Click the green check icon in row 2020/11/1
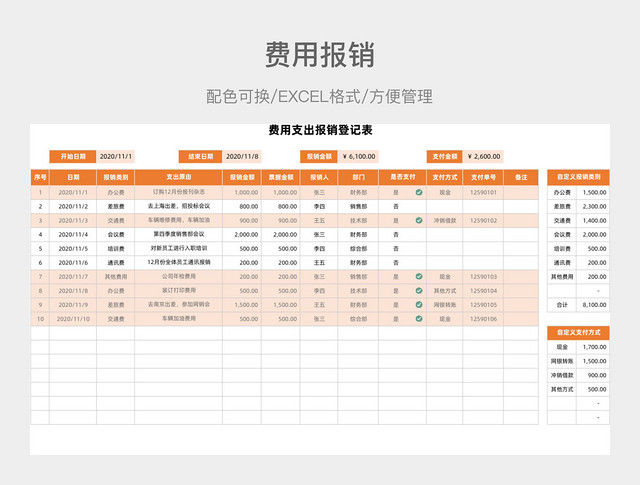 [419, 192]
